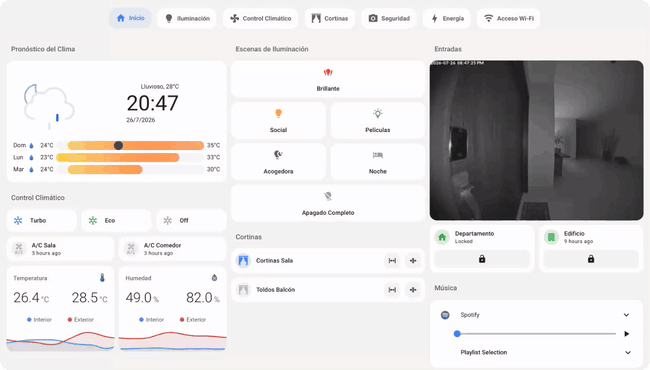Click the A/C Sala fan icon
The image size is (650, 370).
tap(19, 249)
